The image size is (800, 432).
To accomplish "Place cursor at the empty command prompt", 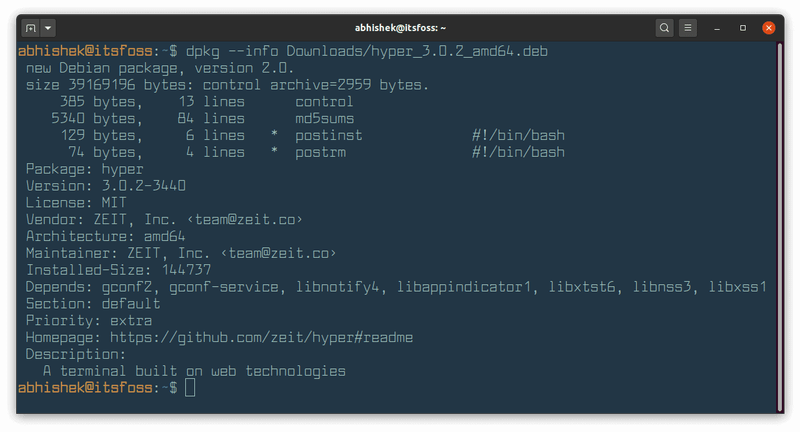I will (x=190, y=387).
